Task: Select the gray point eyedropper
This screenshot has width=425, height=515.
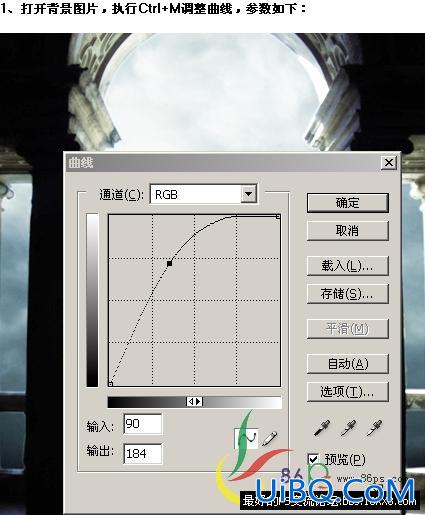Action: [348, 428]
